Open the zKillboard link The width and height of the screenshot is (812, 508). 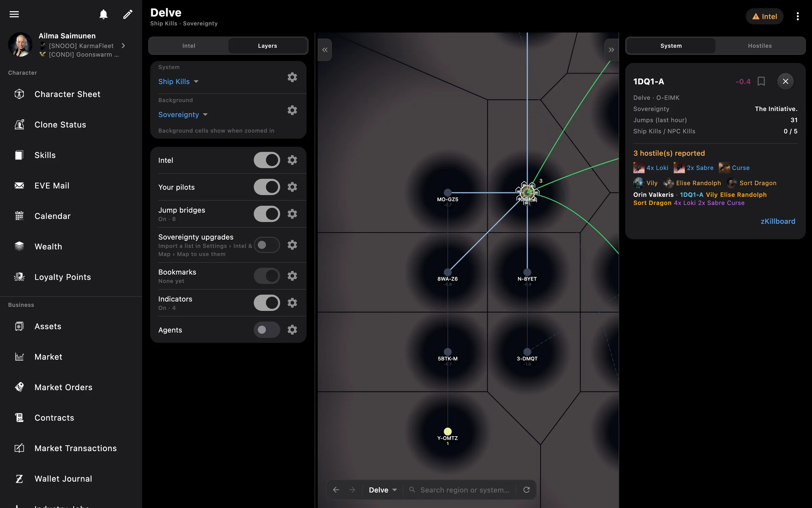(x=778, y=221)
